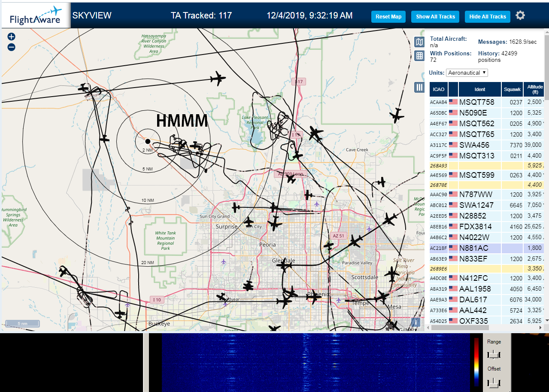549x392 pixels.
Task: Select the SWA456 aircraft row
Action: (487, 145)
